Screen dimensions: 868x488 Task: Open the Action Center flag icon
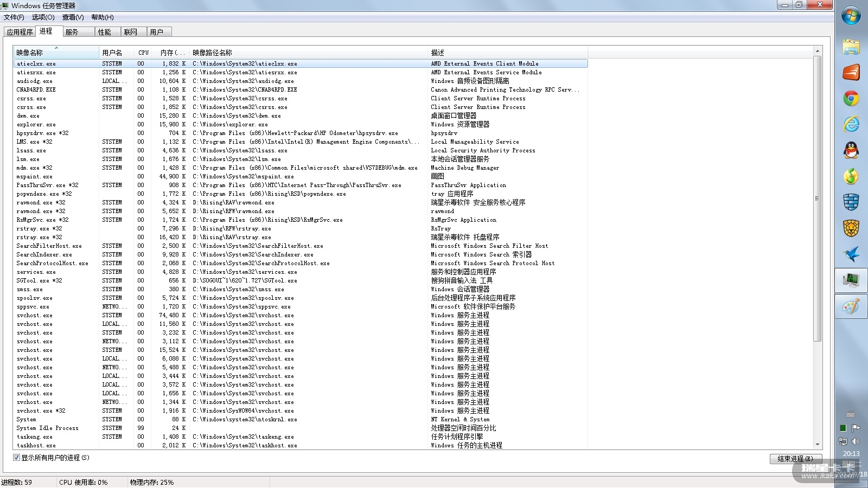point(856,428)
